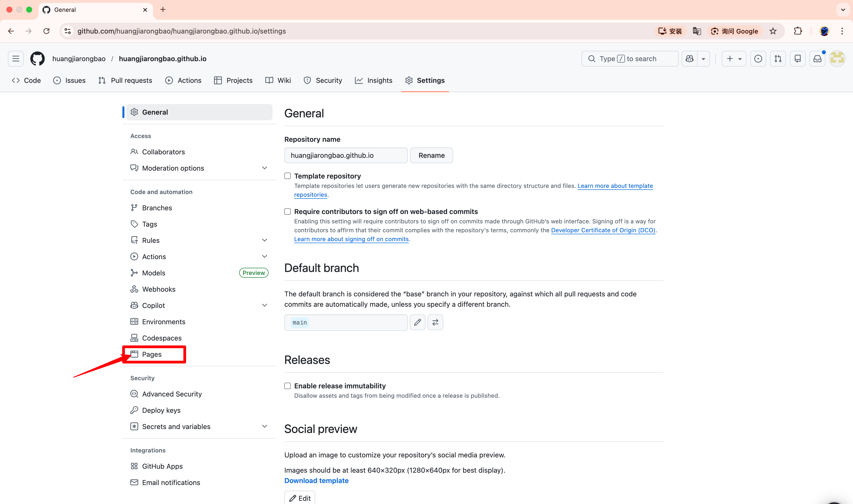Click Edit under Social preview
The height and width of the screenshot is (504, 853).
(300, 498)
